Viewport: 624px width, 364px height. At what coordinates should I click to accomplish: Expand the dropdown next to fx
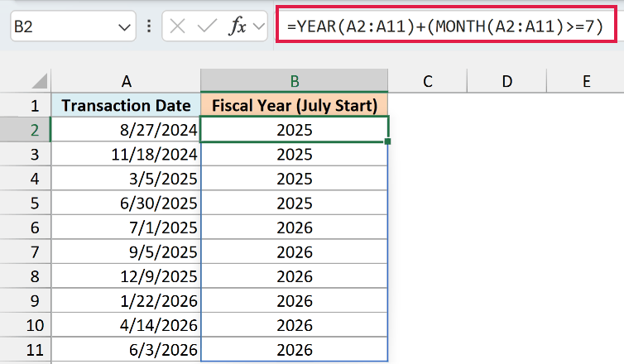[259, 26]
